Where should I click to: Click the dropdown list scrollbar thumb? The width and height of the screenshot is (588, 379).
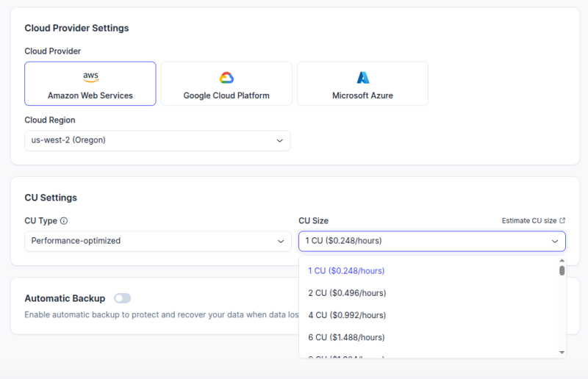[x=562, y=270]
